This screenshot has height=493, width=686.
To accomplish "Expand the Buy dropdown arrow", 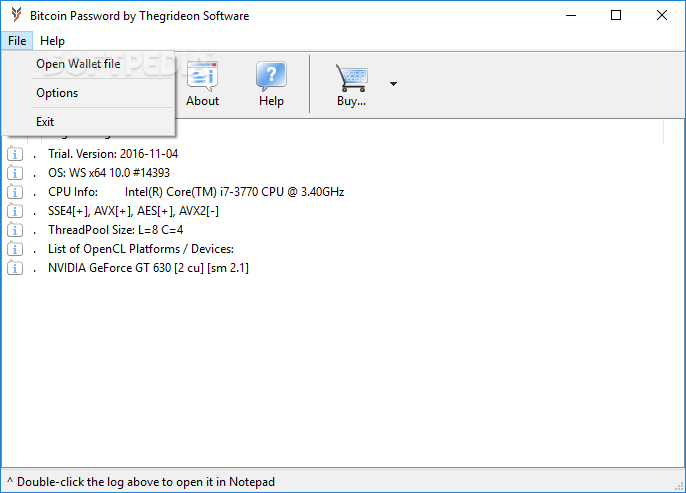I will (393, 84).
